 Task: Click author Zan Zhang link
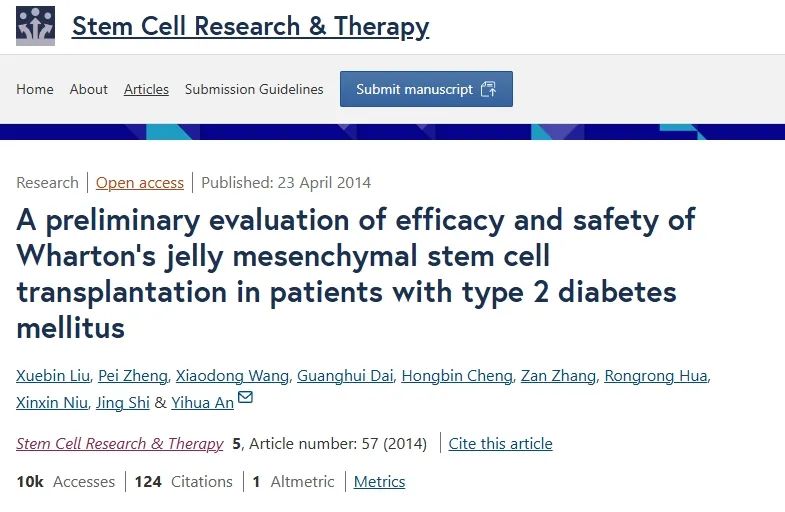coord(558,376)
